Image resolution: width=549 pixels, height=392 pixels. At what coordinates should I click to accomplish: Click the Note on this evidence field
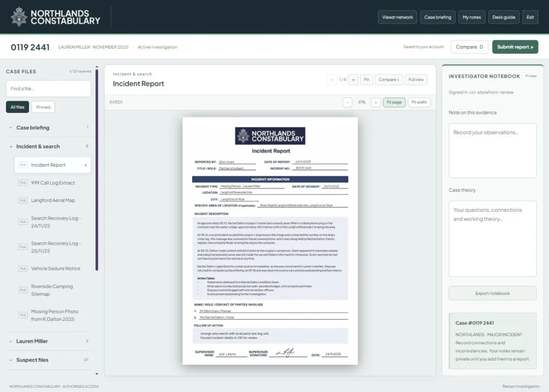point(492,150)
